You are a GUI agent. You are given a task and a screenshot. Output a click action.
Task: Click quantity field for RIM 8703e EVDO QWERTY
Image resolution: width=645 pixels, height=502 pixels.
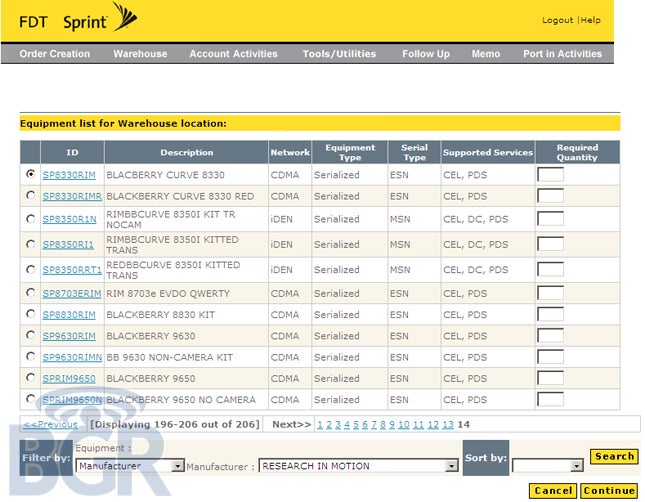(x=550, y=293)
